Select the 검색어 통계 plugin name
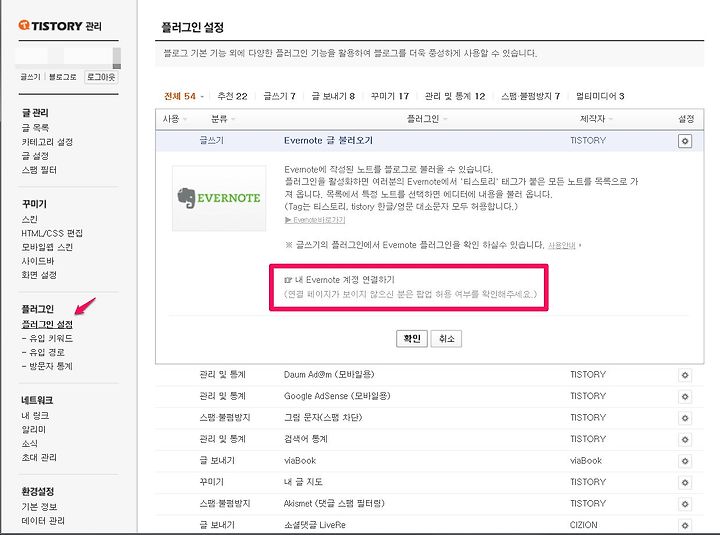This screenshot has width=720, height=535. tap(306, 439)
